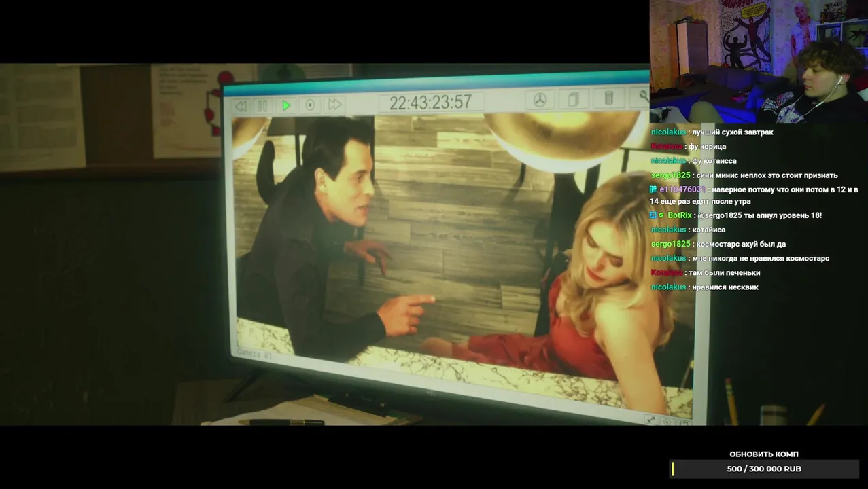This screenshot has height=489, width=868.
Task: Click the BotRix bot username
Action: [680, 215]
